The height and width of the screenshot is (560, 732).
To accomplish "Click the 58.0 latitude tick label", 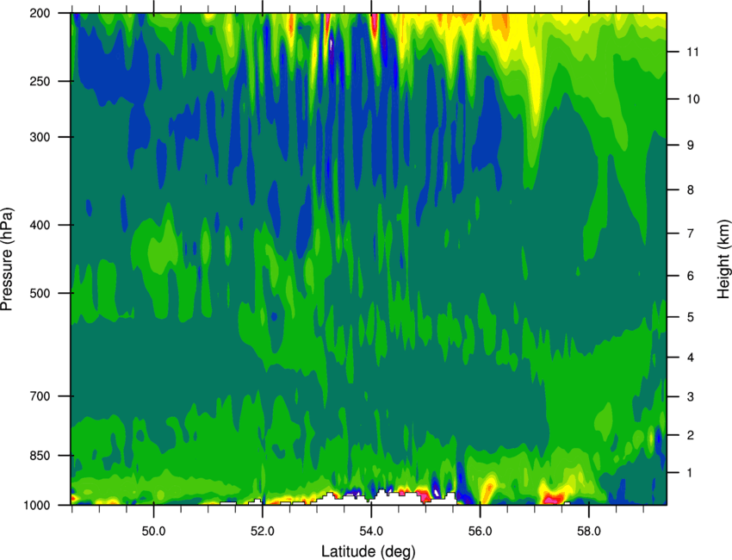I will 589,532.
